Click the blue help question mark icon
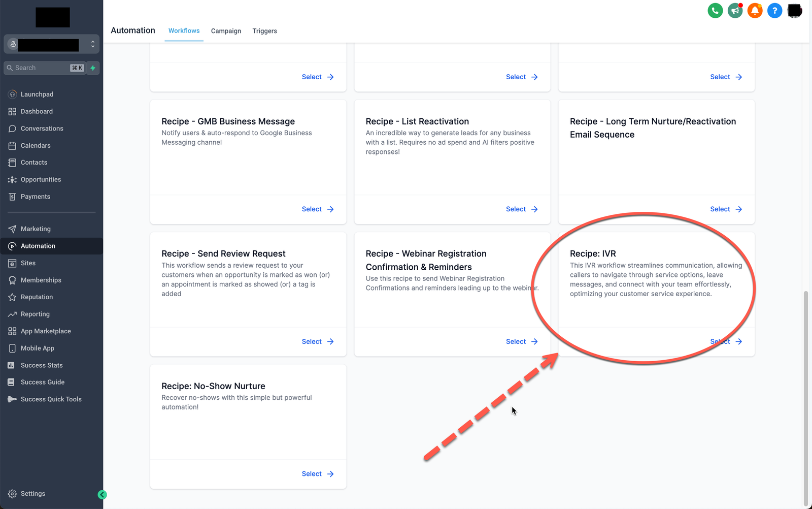Image resolution: width=812 pixels, height=509 pixels. coord(774,11)
